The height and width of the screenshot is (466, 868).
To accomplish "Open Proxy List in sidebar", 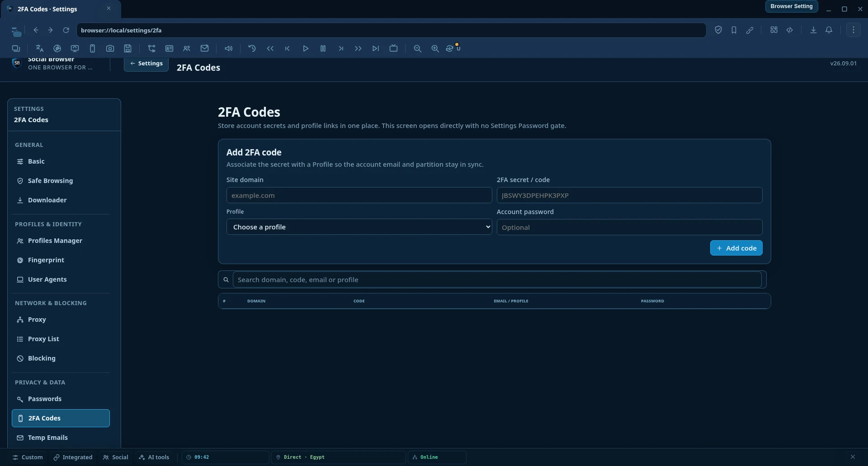I will coord(61,339).
